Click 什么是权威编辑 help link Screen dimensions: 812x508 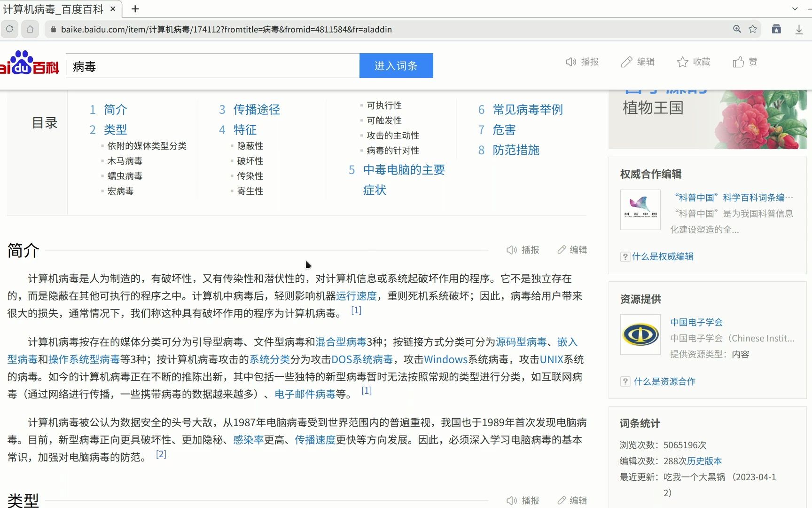click(x=663, y=256)
